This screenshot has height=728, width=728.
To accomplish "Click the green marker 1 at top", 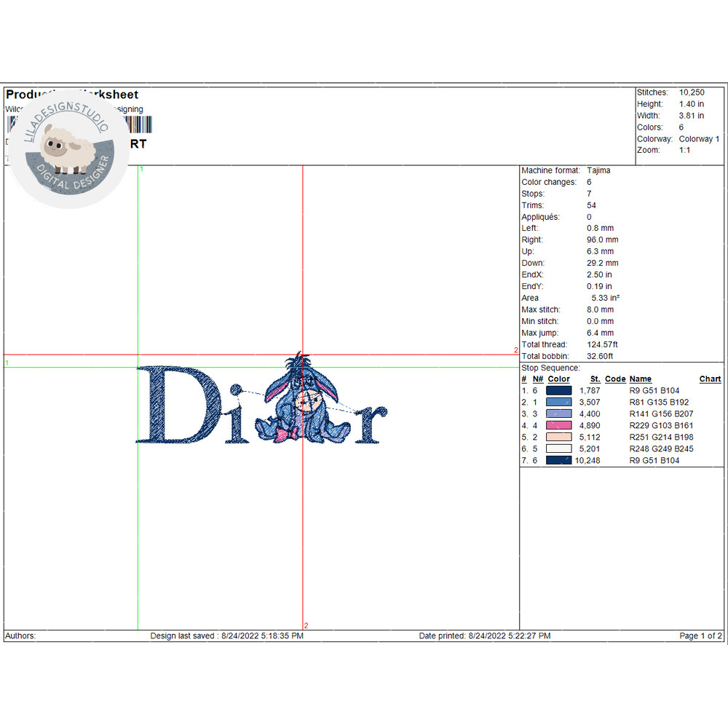I will (141, 169).
